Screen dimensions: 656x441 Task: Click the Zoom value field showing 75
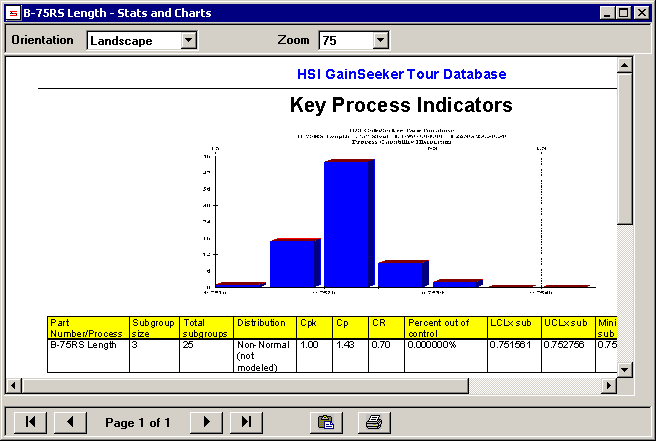click(344, 40)
